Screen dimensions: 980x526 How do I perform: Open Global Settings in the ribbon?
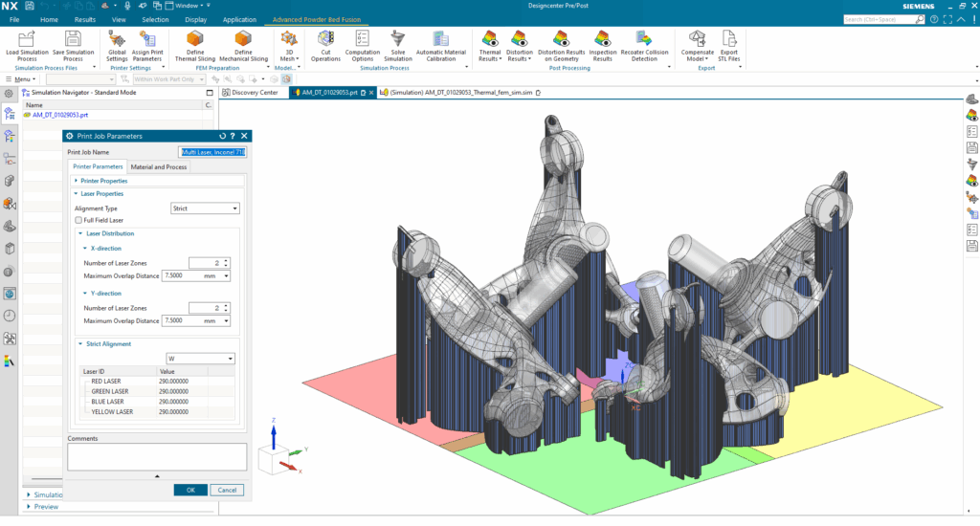tap(117, 39)
